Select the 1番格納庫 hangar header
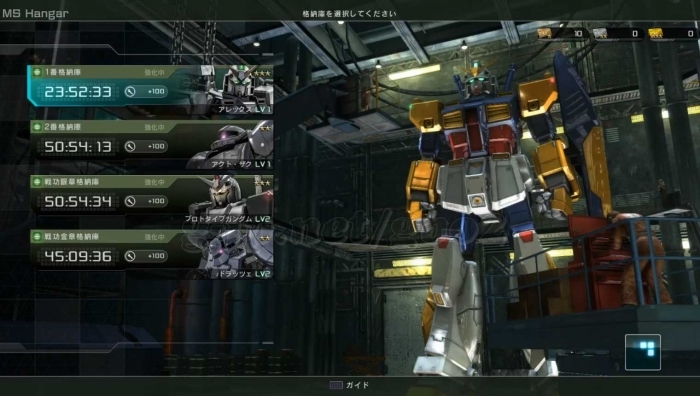This screenshot has width=700, height=396. click(x=63, y=72)
